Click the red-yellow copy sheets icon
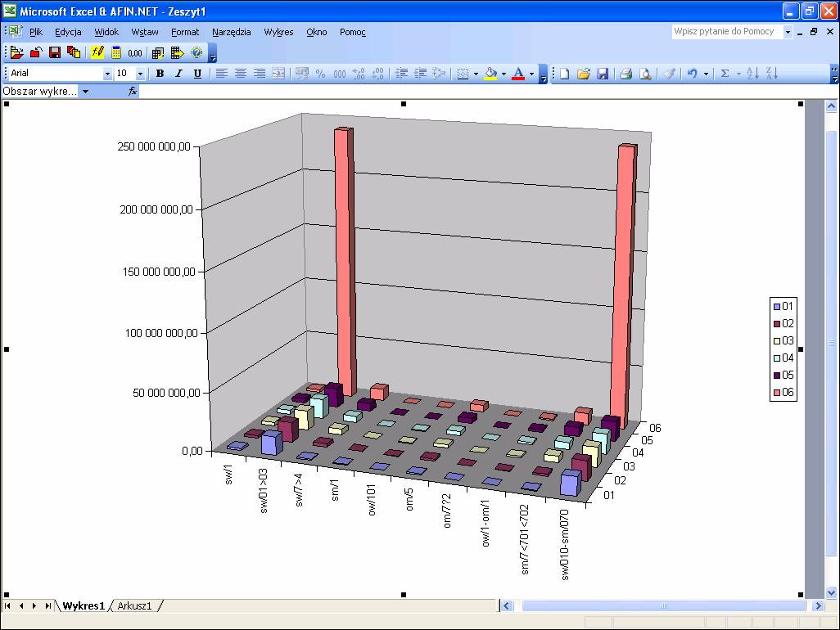 [x=74, y=52]
